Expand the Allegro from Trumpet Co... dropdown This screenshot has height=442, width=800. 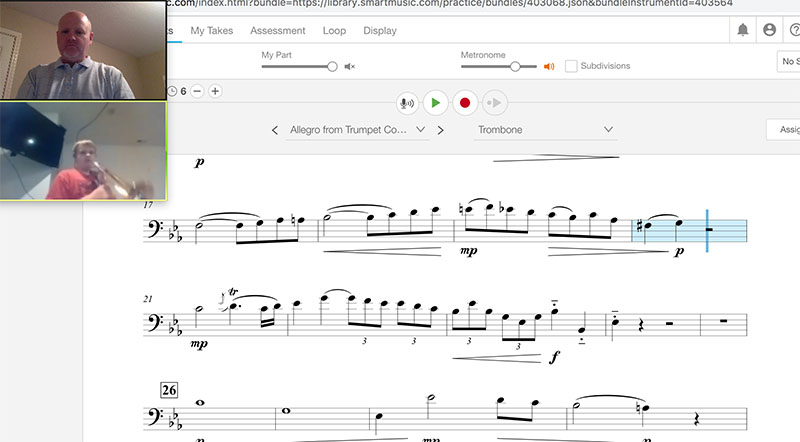pyautogui.click(x=357, y=130)
